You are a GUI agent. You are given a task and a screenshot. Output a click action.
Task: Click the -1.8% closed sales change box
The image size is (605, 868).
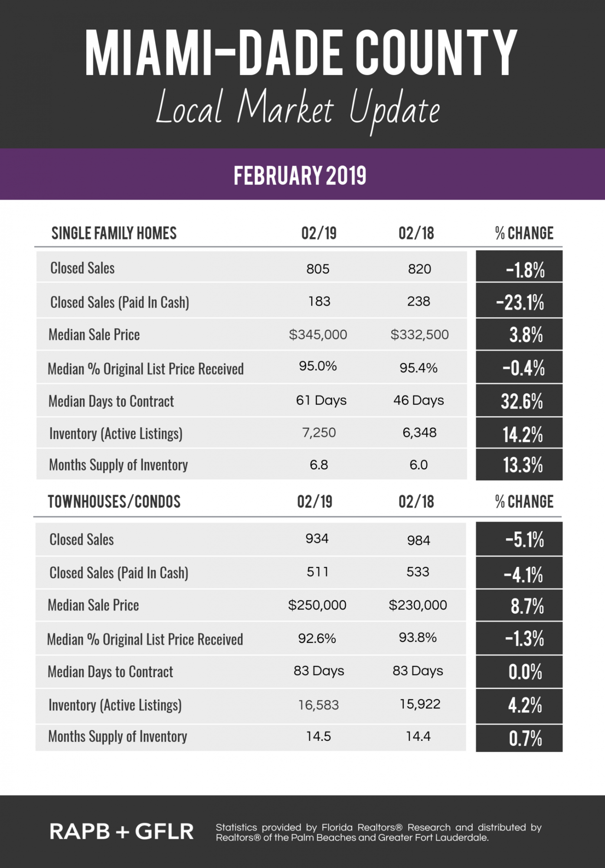click(519, 266)
